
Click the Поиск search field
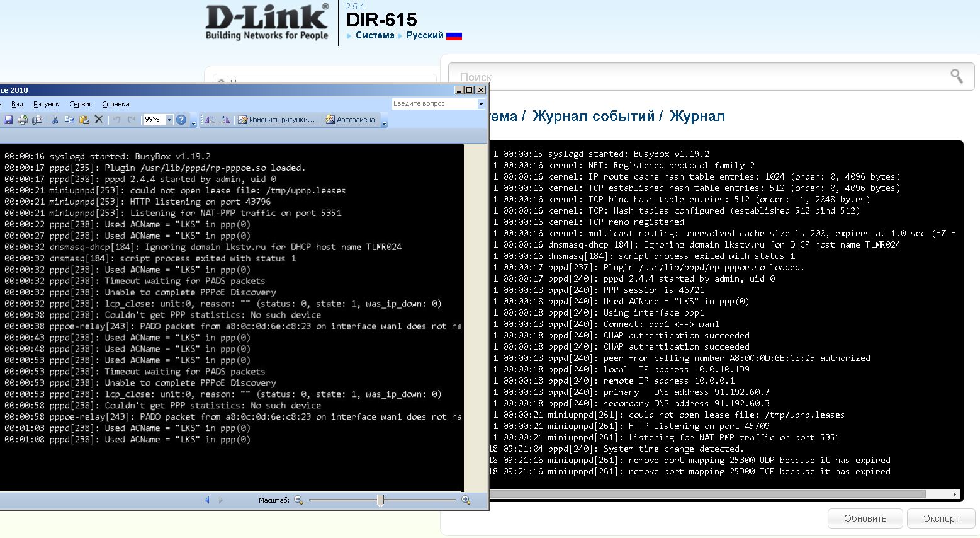click(x=699, y=77)
